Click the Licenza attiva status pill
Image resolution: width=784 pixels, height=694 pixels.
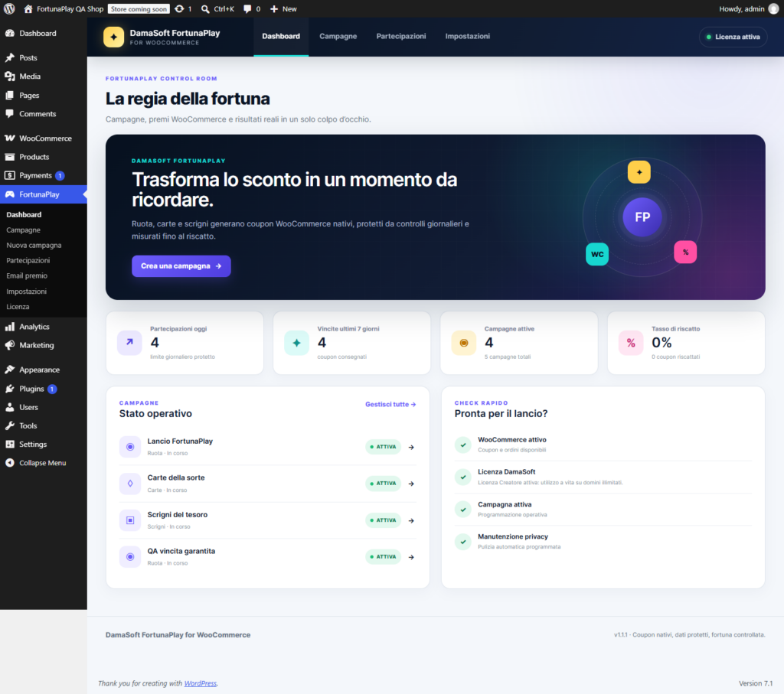click(733, 37)
